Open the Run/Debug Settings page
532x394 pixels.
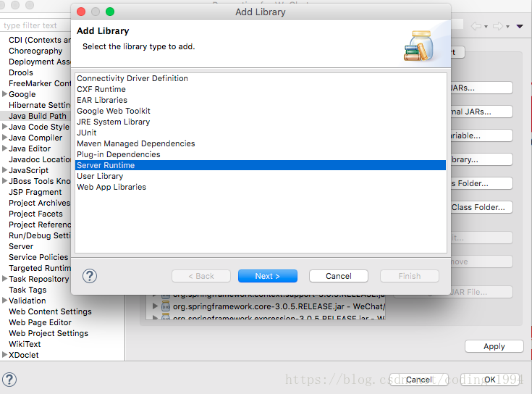coord(40,235)
